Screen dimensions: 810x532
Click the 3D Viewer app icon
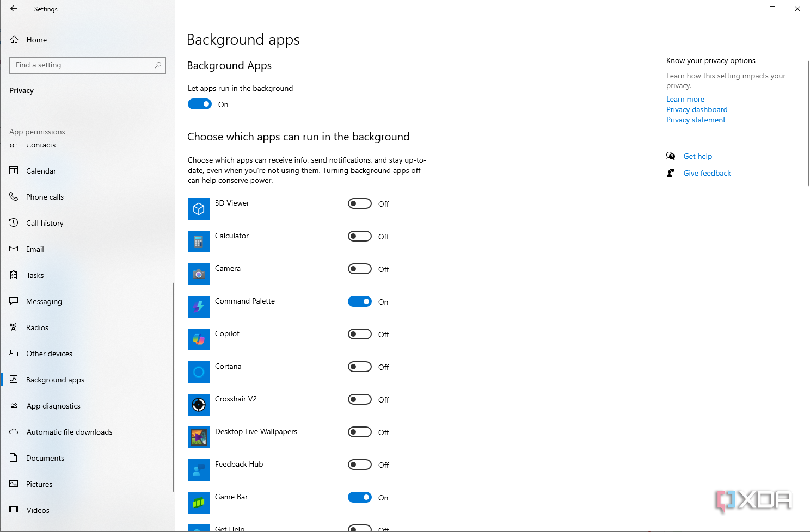(x=199, y=209)
